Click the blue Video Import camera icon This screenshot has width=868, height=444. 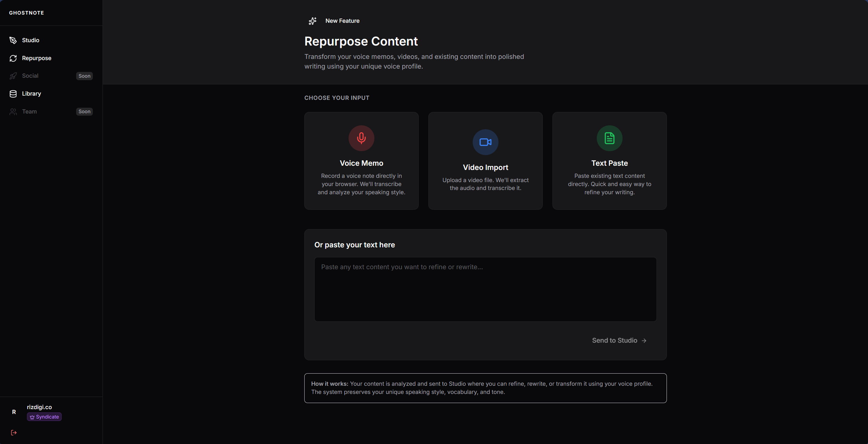pos(485,142)
